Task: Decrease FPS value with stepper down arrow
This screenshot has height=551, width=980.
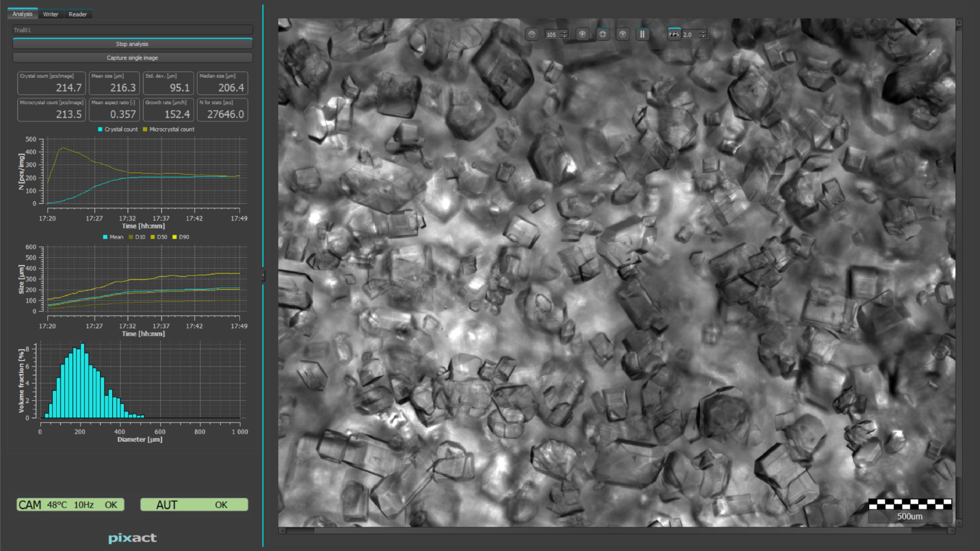Action: tap(703, 37)
